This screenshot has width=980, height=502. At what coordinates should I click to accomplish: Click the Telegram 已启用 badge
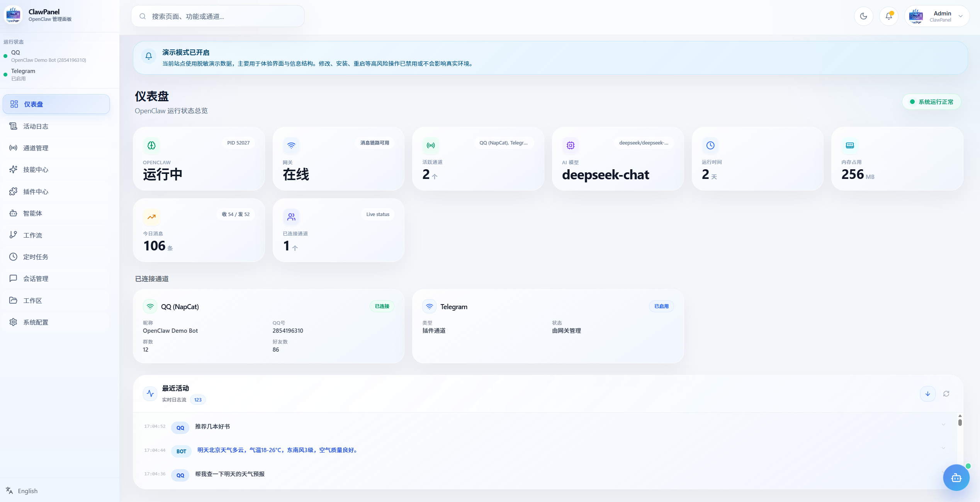click(x=661, y=306)
